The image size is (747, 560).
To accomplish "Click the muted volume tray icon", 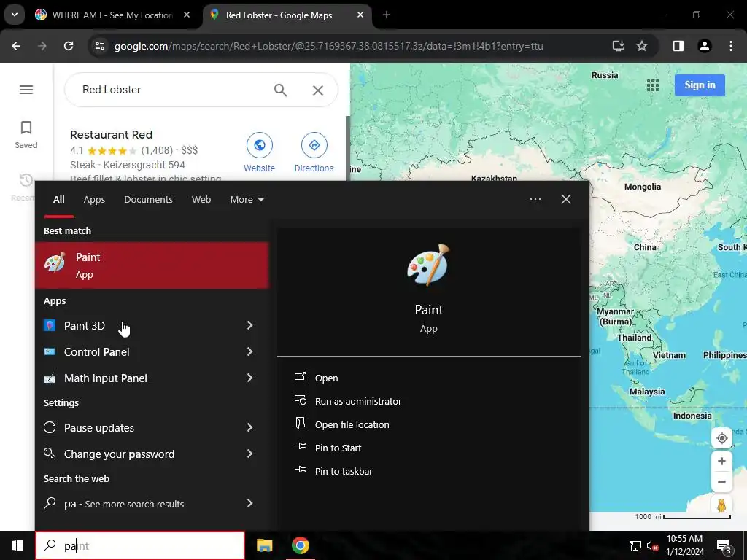I will [x=651, y=545].
